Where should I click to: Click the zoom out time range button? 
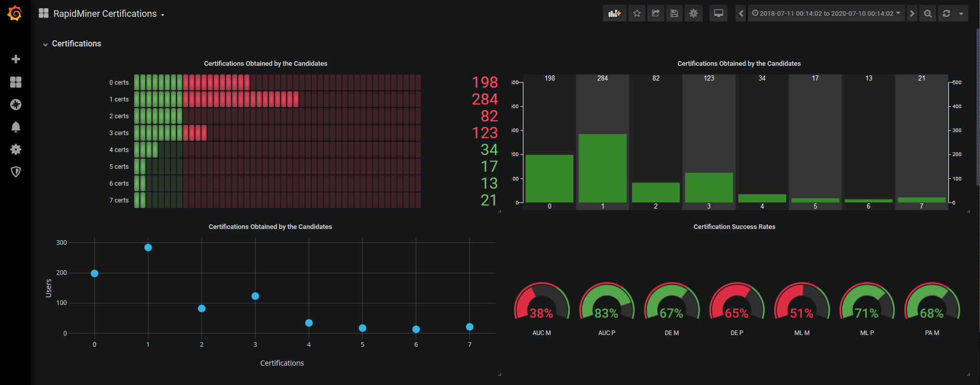tap(928, 14)
